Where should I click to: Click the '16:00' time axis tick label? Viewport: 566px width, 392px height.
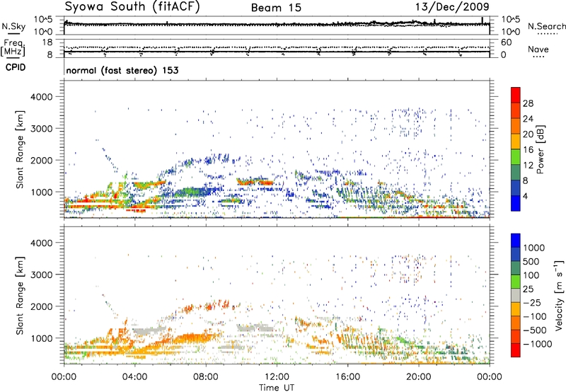pos(347,377)
